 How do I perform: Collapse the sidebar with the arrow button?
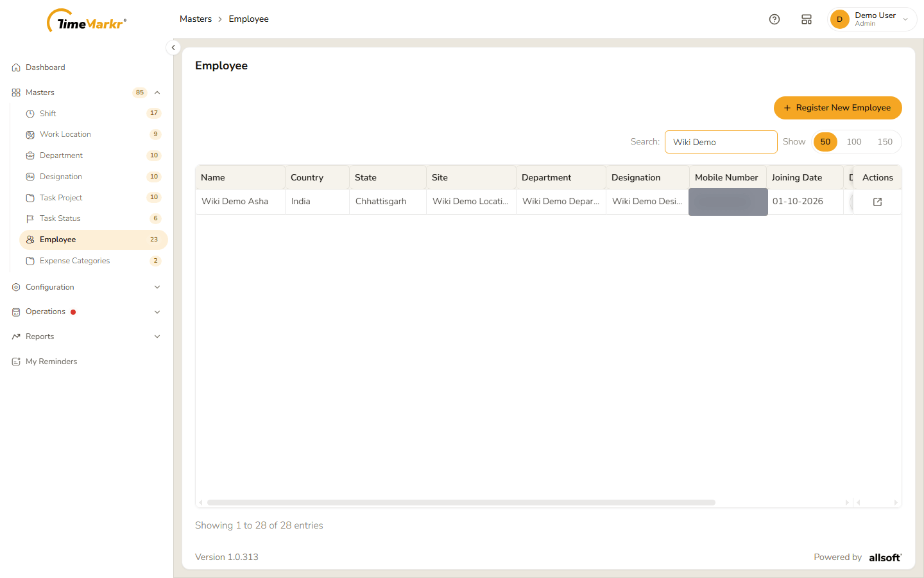(x=173, y=48)
